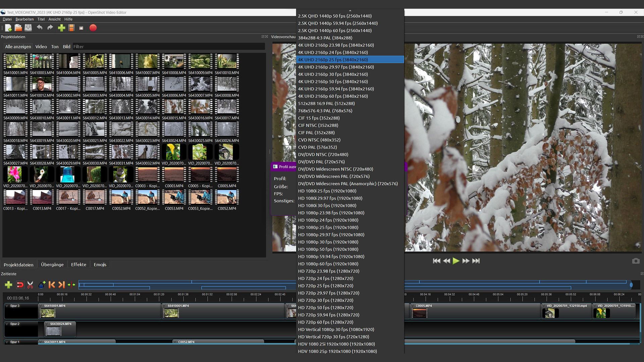Image resolution: width=644 pixels, height=362 pixels.
Task: Jump to the next marker arrow
Action: coord(61,285)
